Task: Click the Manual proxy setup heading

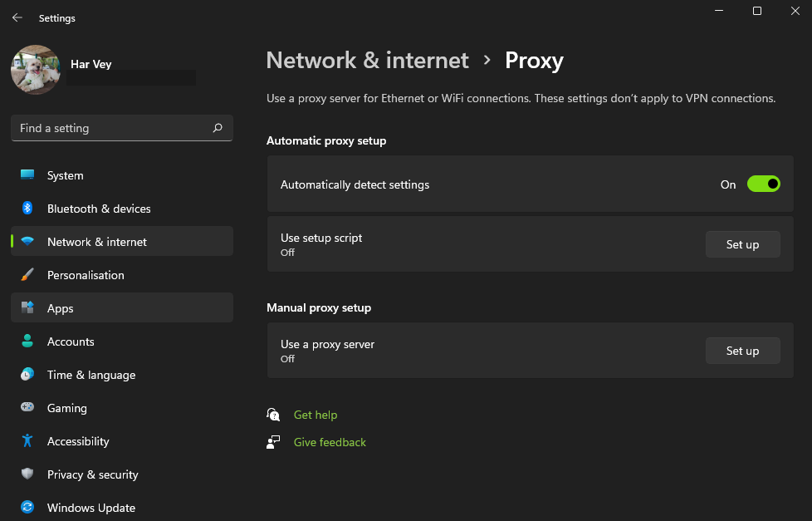Action: [319, 308]
